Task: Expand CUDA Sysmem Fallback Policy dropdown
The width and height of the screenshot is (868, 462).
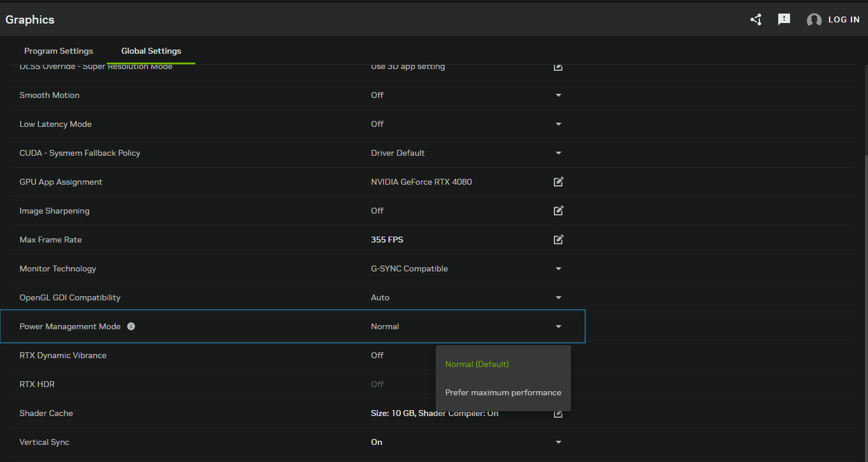Action: pyautogui.click(x=558, y=153)
